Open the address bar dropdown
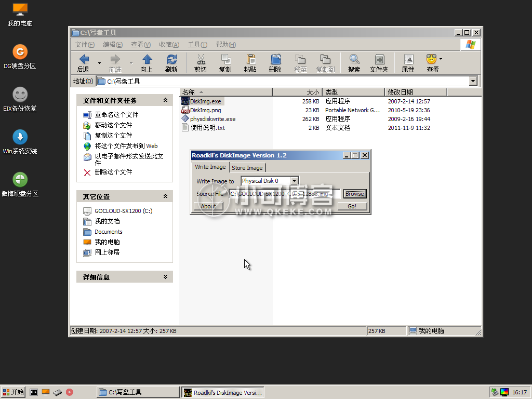532x399 pixels. (x=473, y=81)
